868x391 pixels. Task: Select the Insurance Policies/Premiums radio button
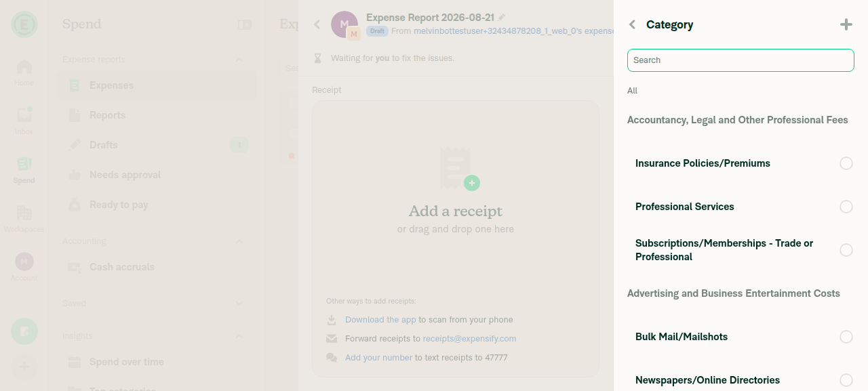click(x=846, y=163)
